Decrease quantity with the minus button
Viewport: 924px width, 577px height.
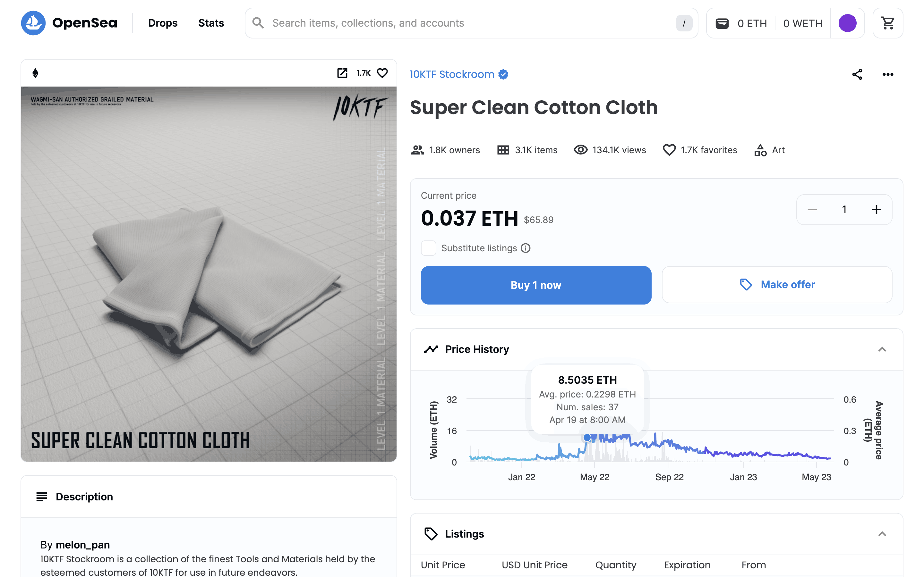[812, 210]
